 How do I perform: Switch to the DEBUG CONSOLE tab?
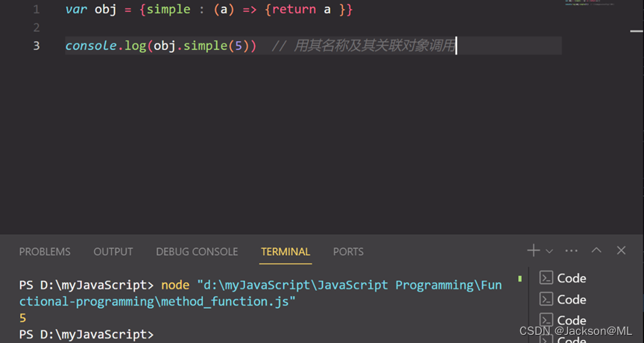(197, 252)
